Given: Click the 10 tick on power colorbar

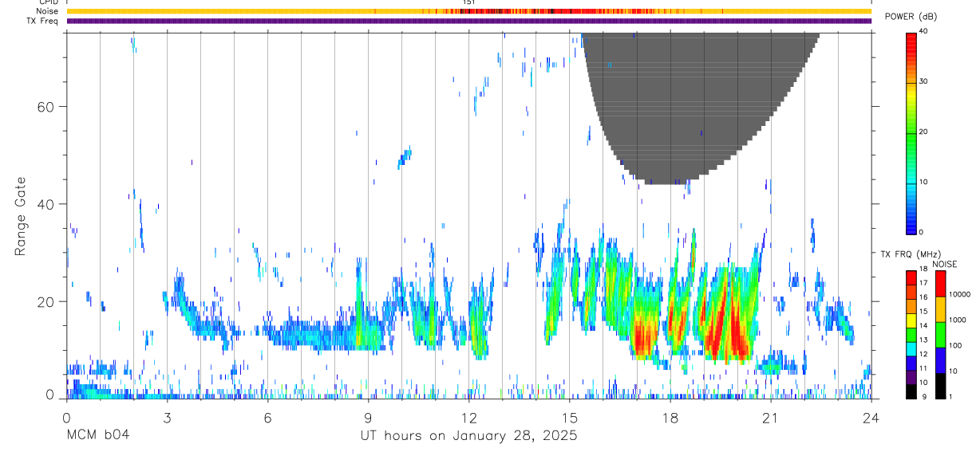Looking at the screenshot, I should click(924, 182).
